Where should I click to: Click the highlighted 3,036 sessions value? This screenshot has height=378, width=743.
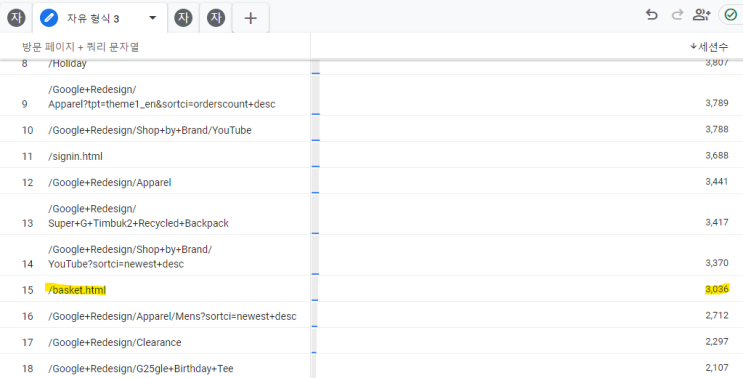click(716, 289)
